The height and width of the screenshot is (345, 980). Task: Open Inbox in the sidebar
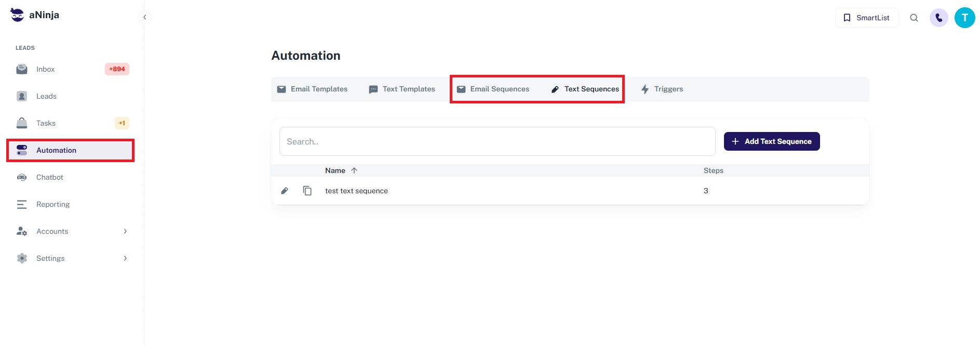[x=46, y=69]
